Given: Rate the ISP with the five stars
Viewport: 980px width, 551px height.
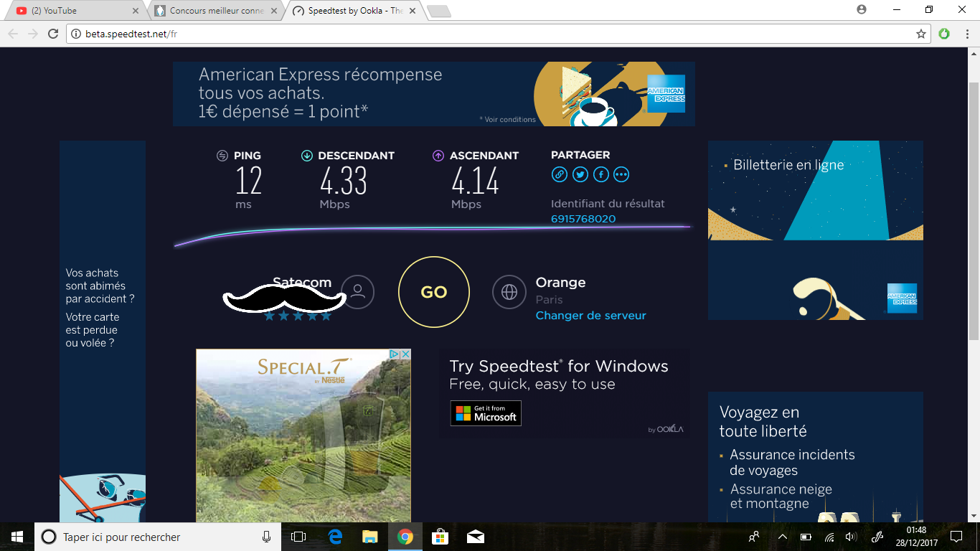Looking at the screenshot, I should pyautogui.click(x=298, y=316).
